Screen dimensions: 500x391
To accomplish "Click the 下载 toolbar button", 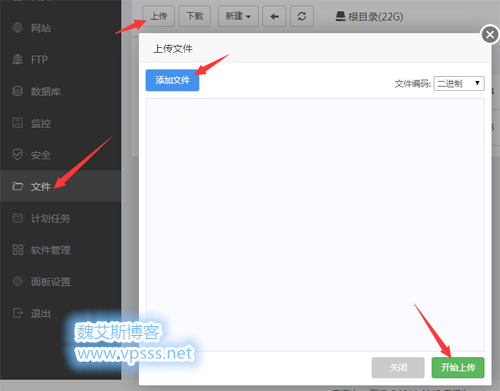I will [x=194, y=16].
